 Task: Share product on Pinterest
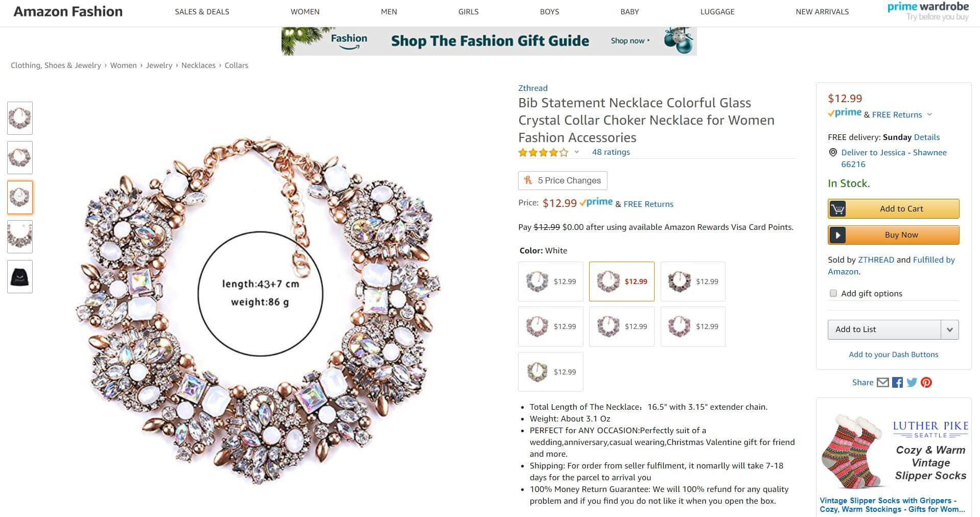[926, 382]
